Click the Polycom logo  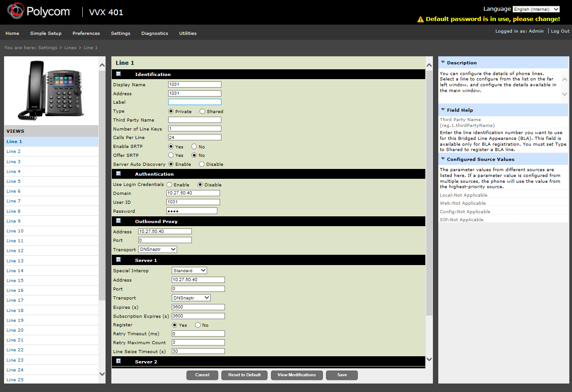tap(39, 12)
